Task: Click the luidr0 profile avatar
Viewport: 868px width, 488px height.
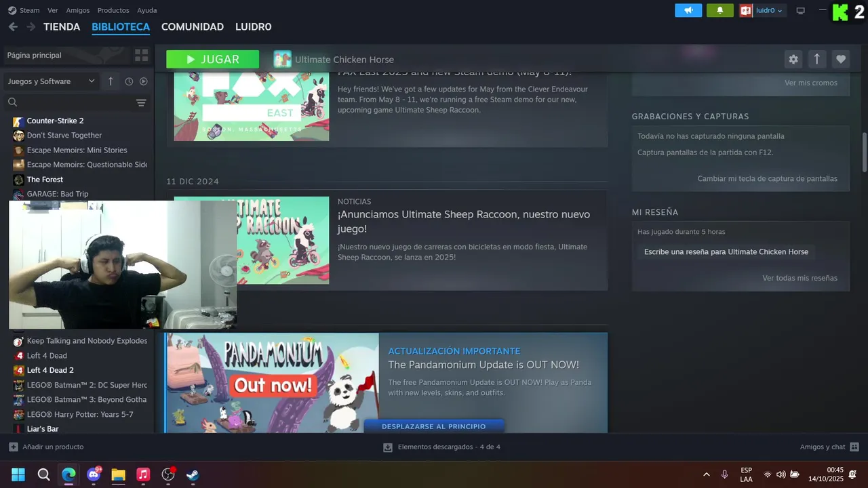Action: coord(746,10)
